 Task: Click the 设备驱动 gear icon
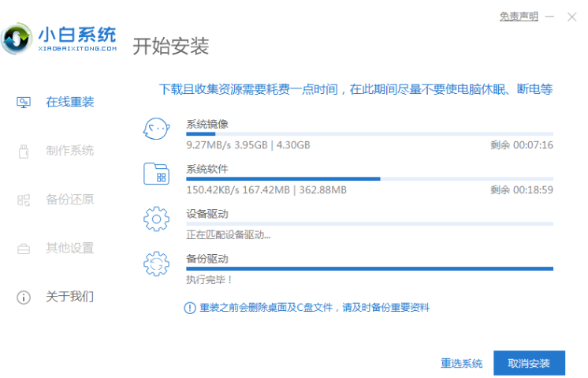point(156,218)
